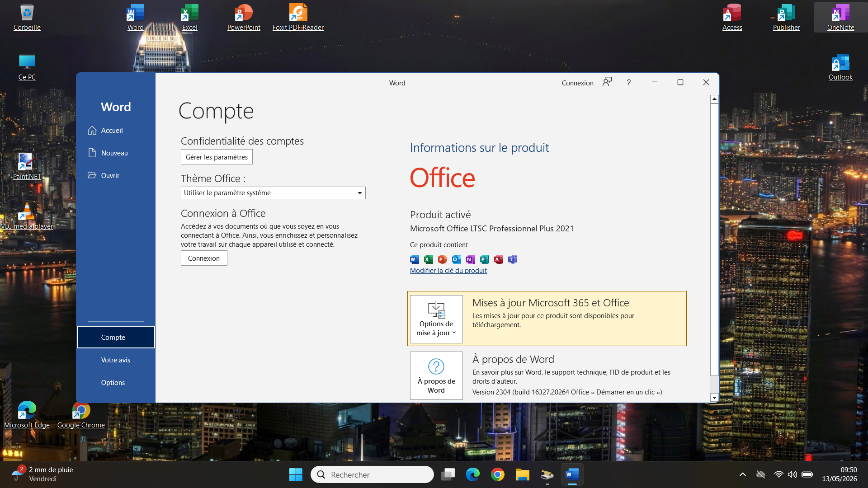Viewport: 868px width, 488px height.
Task: Open File Explorer from the taskbar
Action: [x=522, y=474]
